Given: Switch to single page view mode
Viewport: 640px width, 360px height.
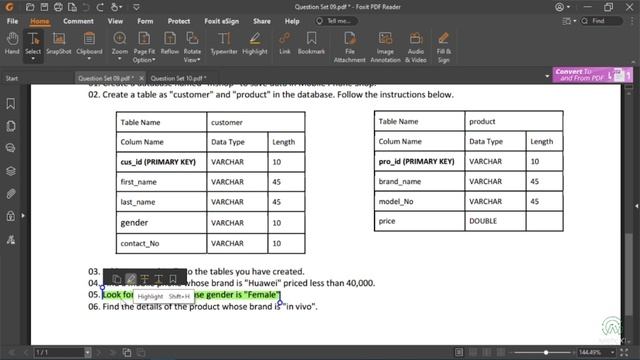Looking at the screenshot, I should tap(459, 352).
